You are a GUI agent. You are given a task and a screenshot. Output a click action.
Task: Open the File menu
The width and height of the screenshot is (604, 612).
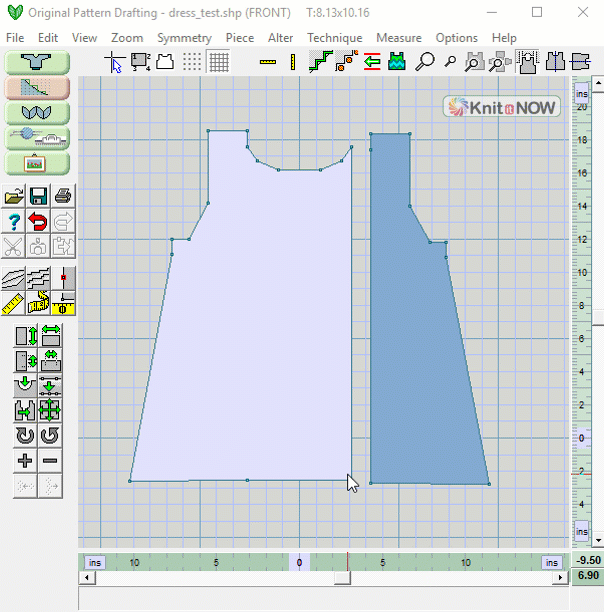pos(15,38)
